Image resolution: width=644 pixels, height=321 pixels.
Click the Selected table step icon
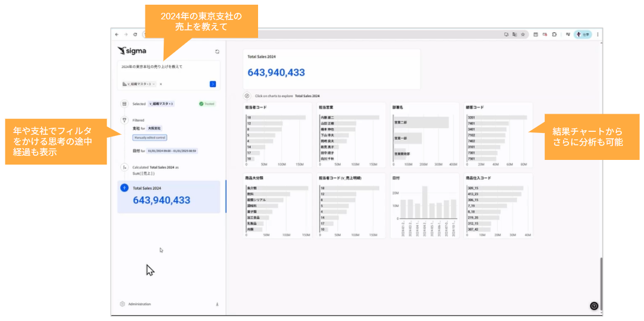(x=124, y=104)
